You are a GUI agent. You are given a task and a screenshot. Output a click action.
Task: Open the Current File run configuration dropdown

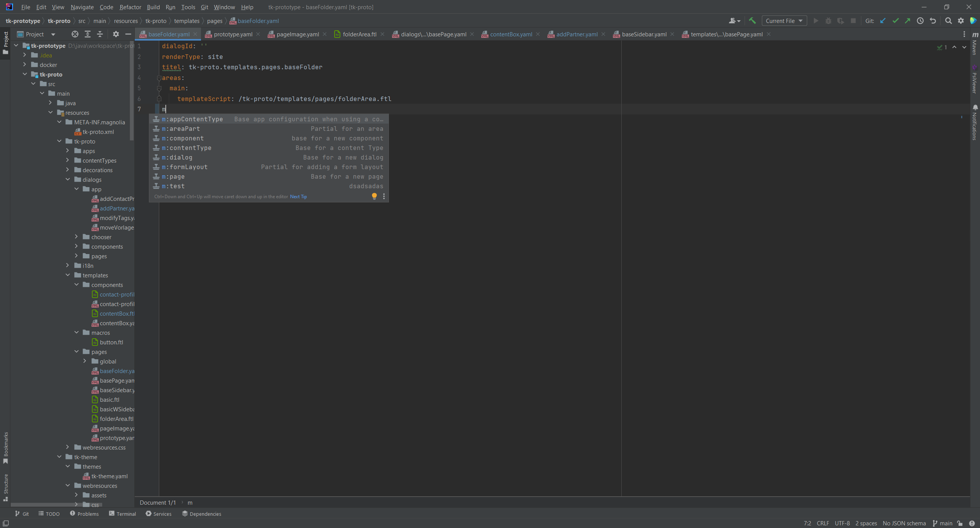784,21
